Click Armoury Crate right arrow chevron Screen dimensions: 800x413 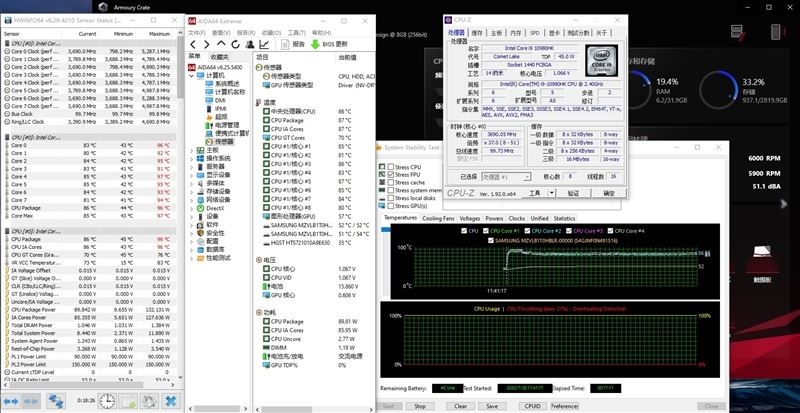coord(785,204)
